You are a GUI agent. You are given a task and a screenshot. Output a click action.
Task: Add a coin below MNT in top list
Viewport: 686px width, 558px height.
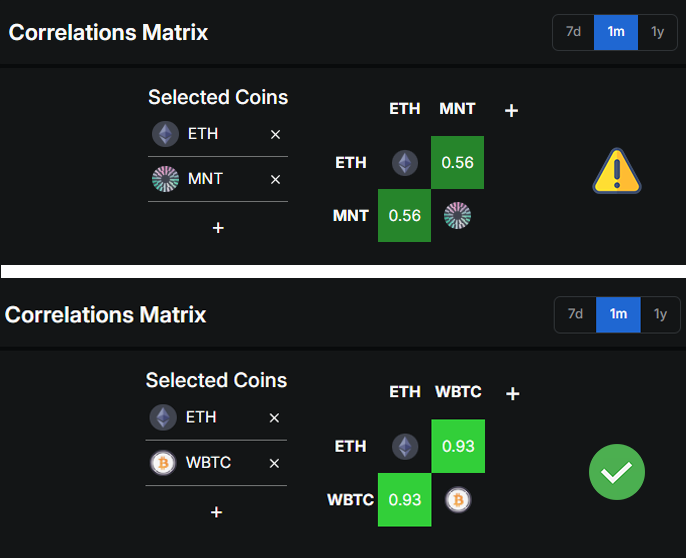point(218,228)
